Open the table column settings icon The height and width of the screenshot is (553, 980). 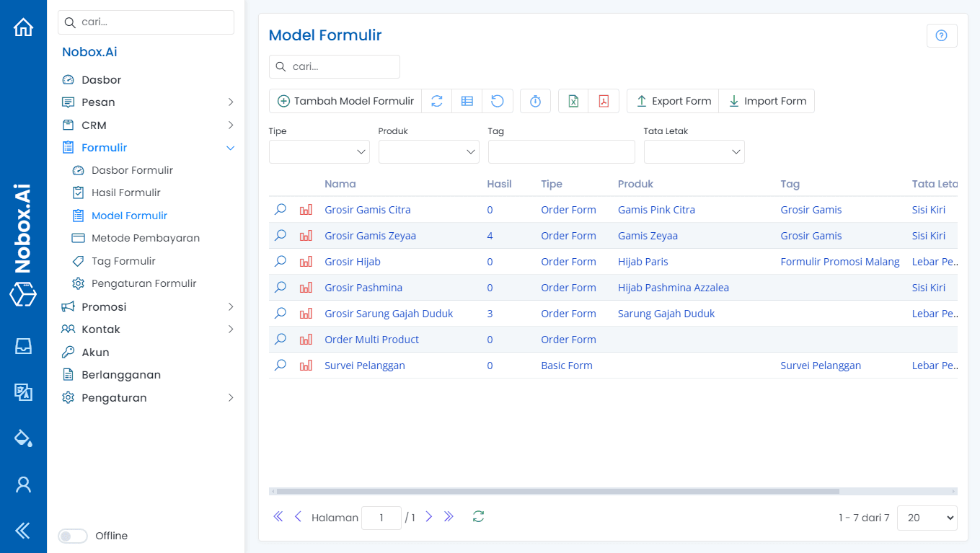(467, 101)
